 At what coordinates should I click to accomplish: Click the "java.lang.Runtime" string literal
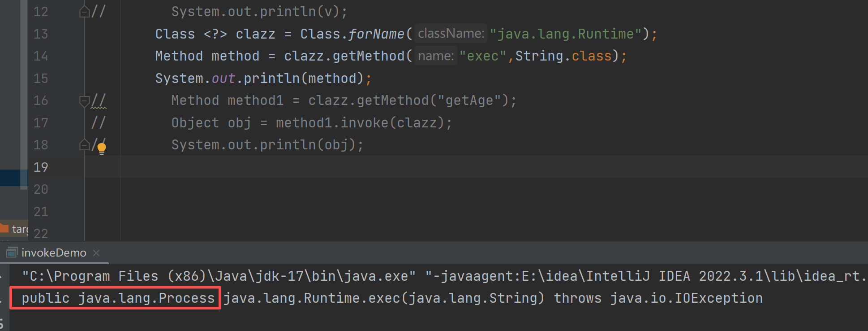coord(566,34)
